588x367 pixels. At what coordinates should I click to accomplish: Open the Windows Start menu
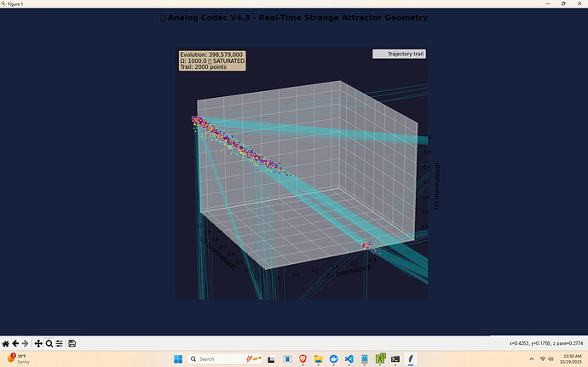179,359
